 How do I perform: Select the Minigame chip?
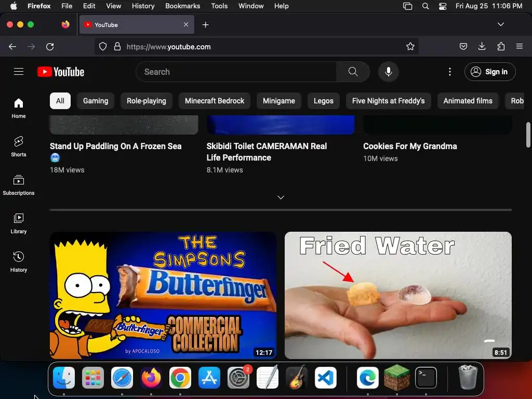point(279,101)
